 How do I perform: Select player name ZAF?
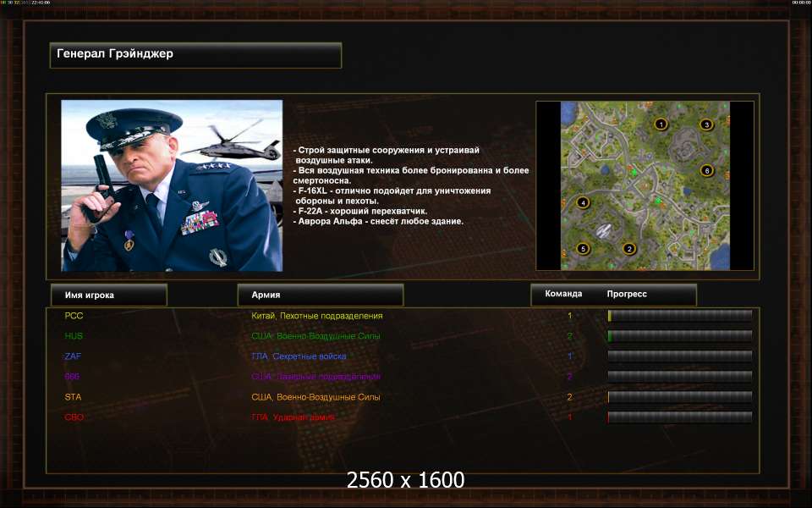point(73,356)
